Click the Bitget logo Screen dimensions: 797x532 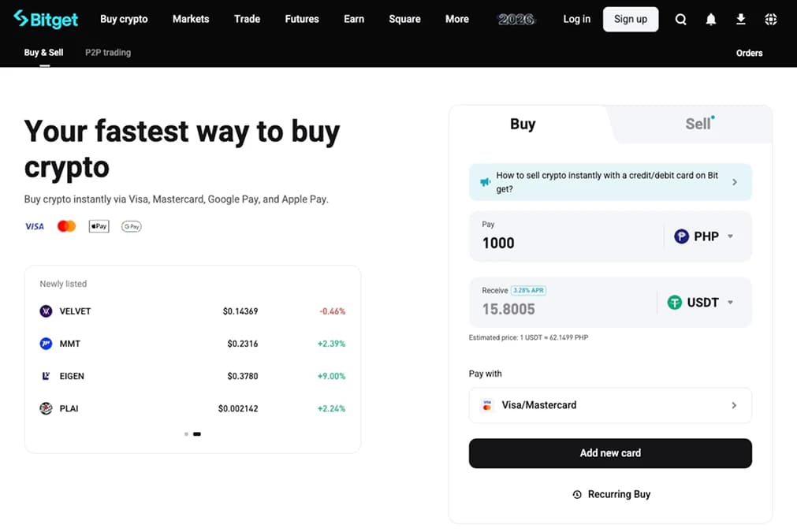(46, 19)
